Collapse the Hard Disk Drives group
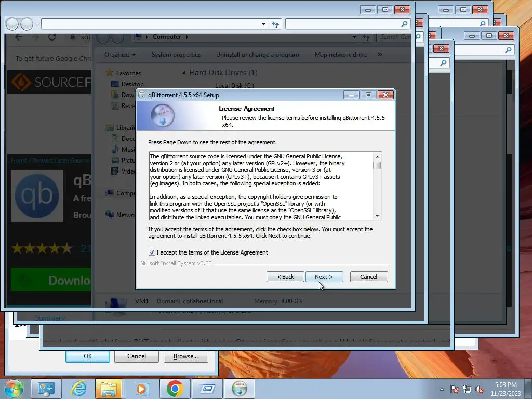The height and width of the screenshot is (399, 532). click(184, 72)
